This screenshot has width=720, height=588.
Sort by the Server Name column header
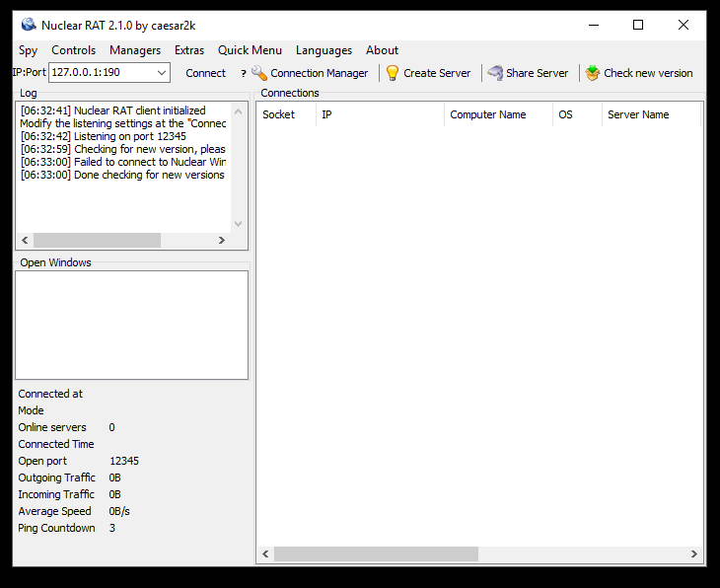pyautogui.click(x=651, y=114)
